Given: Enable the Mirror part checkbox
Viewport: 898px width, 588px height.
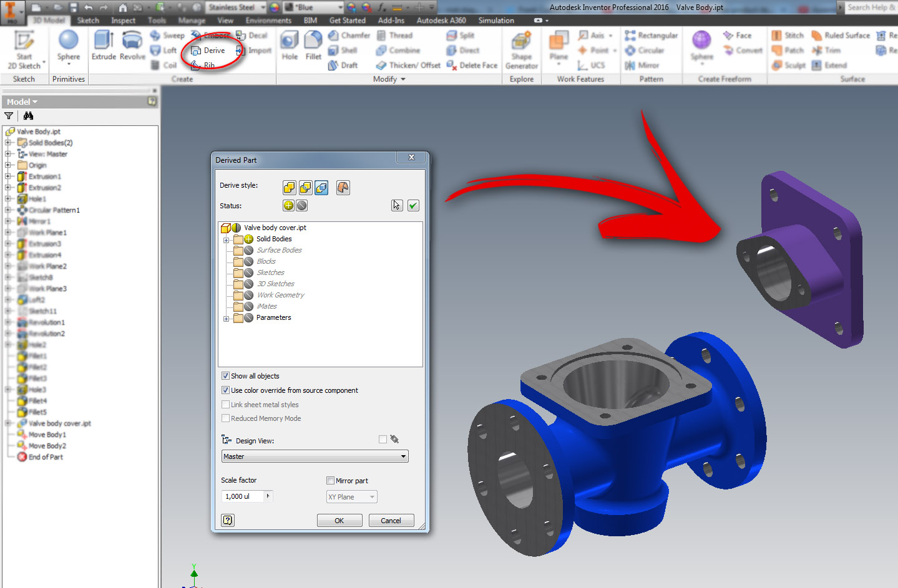Looking at the screenshot, I should (x=331, y=480).
